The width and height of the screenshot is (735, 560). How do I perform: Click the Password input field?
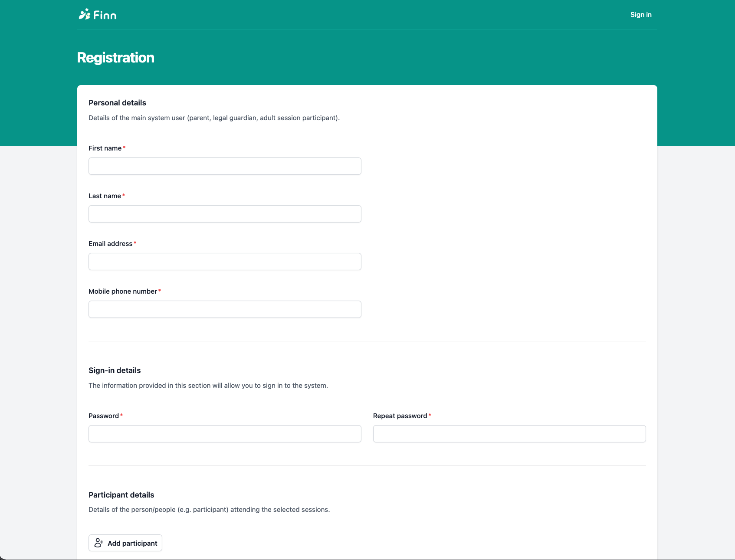pos(225,434)
